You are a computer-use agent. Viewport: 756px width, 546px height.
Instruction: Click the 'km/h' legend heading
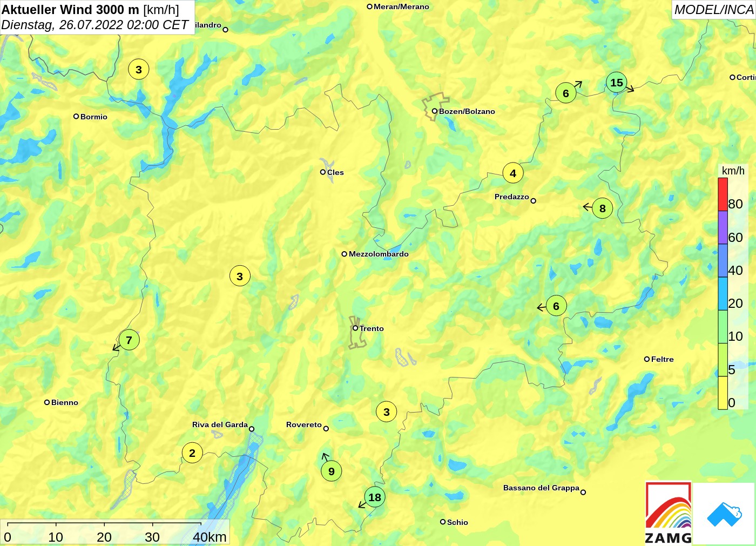pos(733,171)
